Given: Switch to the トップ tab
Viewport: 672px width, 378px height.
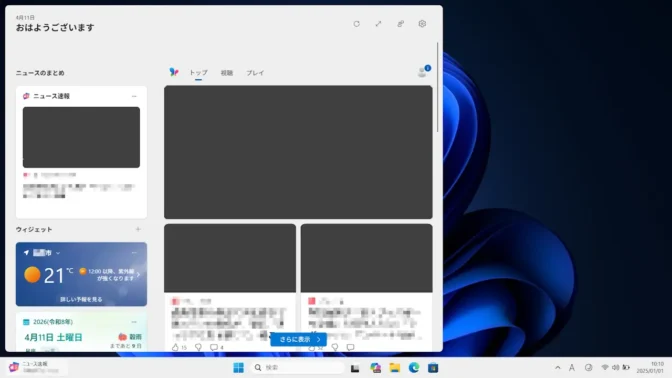Looking at the screenshot, I should click(x=198, y=73).
